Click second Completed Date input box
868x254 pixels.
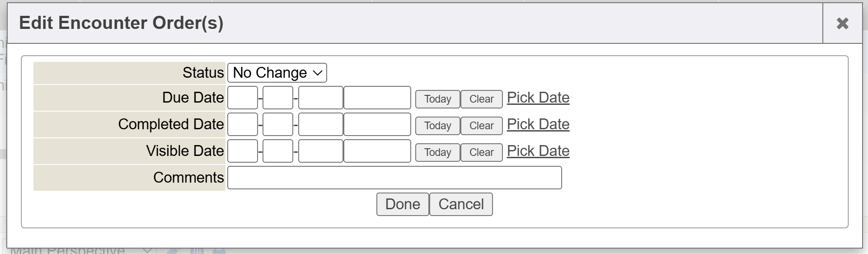[278, 124]
